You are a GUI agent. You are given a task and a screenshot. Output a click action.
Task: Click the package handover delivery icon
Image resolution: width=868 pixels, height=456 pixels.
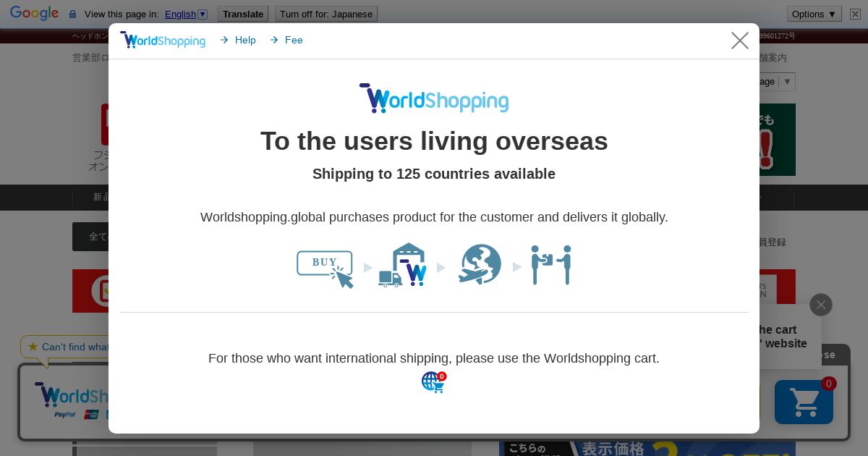551,264
